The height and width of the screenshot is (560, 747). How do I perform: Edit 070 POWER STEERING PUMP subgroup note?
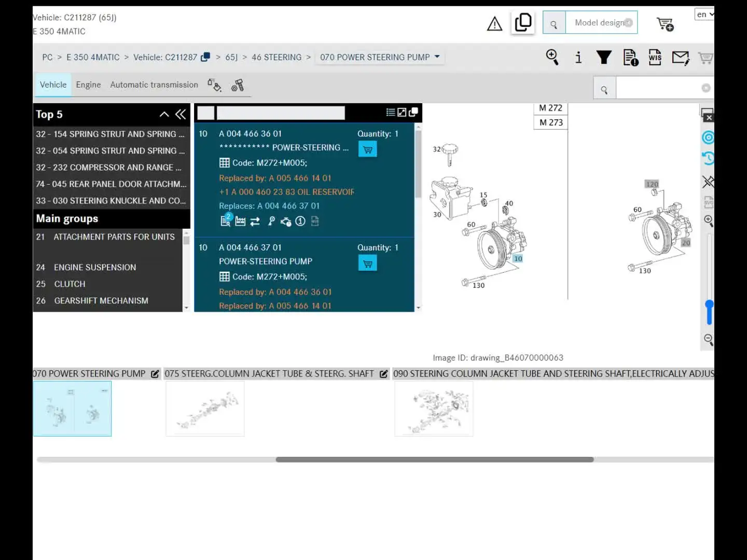click(x=155, y=374)
